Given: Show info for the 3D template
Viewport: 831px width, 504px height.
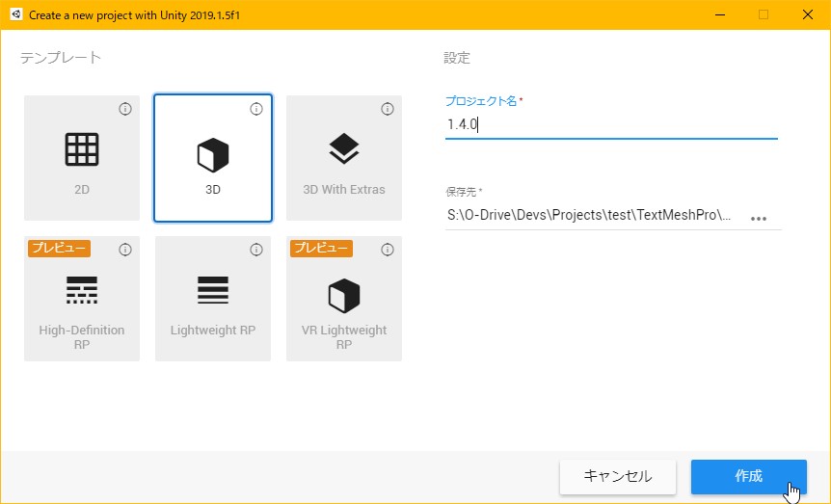Looking at the screenshot, I should 256,109.
